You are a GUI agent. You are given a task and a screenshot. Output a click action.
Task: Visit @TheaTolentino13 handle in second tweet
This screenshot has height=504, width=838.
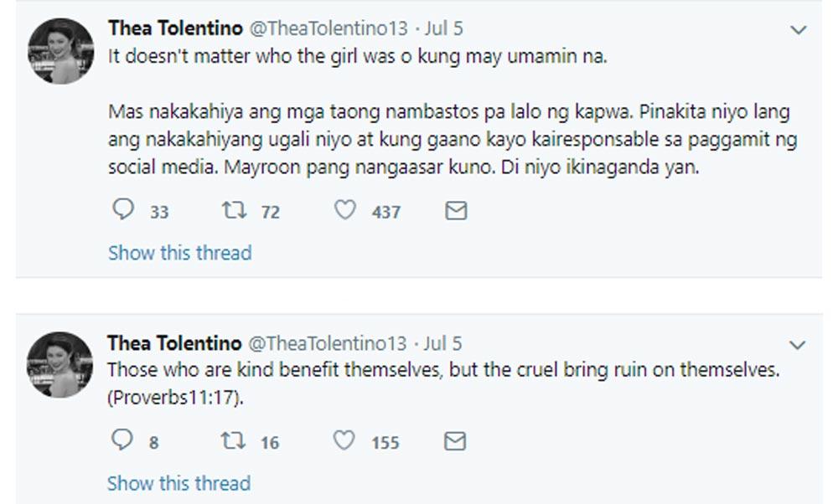(x=328, y=343)
